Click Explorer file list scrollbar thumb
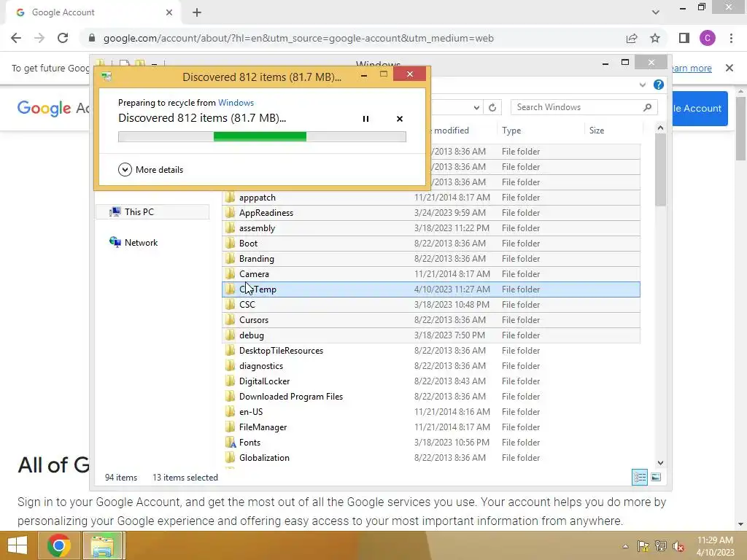This screenshot has height=560, width=747. tap(660, 171)
